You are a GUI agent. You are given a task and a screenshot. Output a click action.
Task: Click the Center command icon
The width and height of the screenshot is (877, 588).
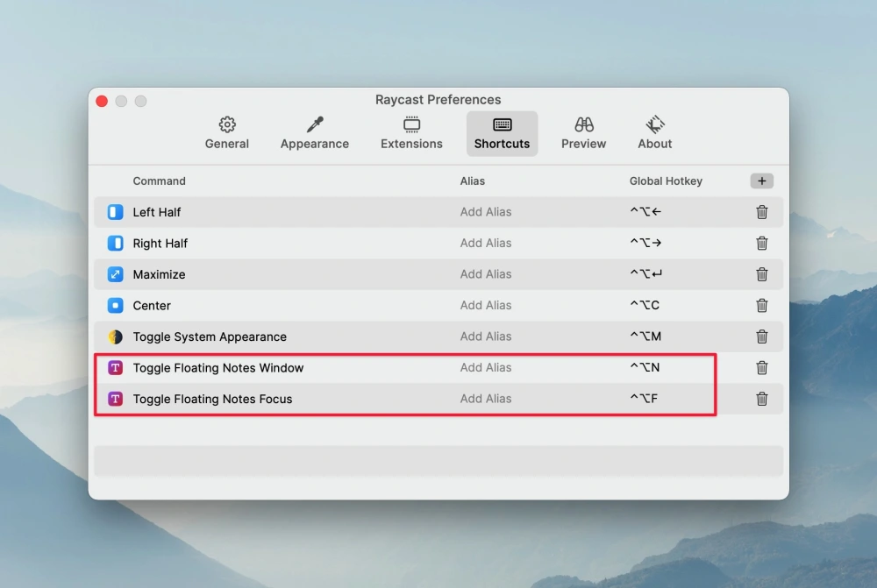pyautogui.click(x=115, y=305)
